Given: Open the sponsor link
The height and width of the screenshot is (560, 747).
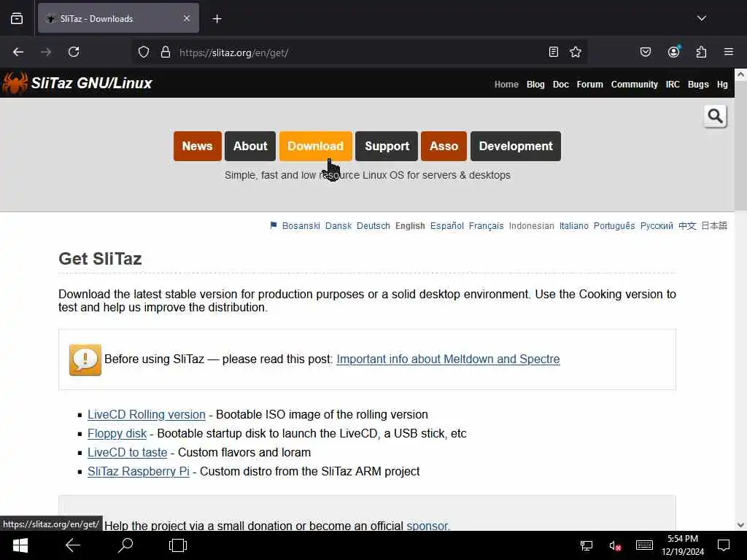Looking at the screenshot, I should coord(427,526).
